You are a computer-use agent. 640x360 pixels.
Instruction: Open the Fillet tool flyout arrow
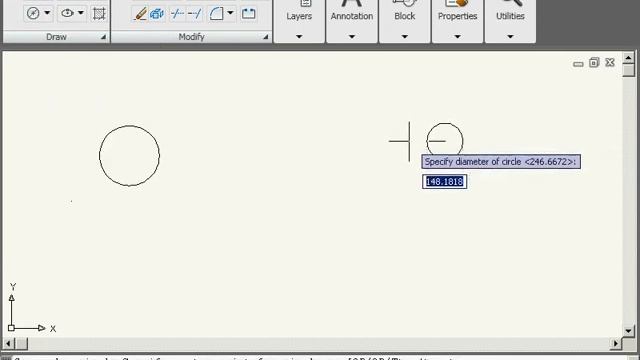click(x=231, y=13)
